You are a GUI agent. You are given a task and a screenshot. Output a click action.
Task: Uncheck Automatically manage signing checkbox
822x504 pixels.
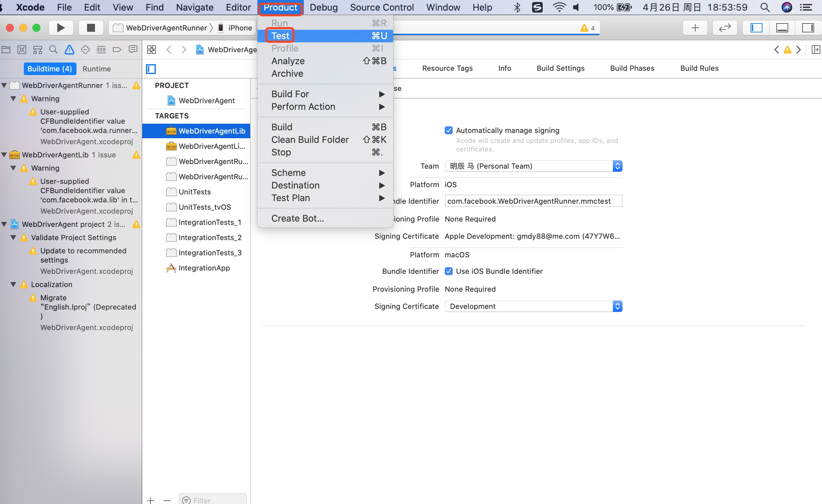pos(449,130)
